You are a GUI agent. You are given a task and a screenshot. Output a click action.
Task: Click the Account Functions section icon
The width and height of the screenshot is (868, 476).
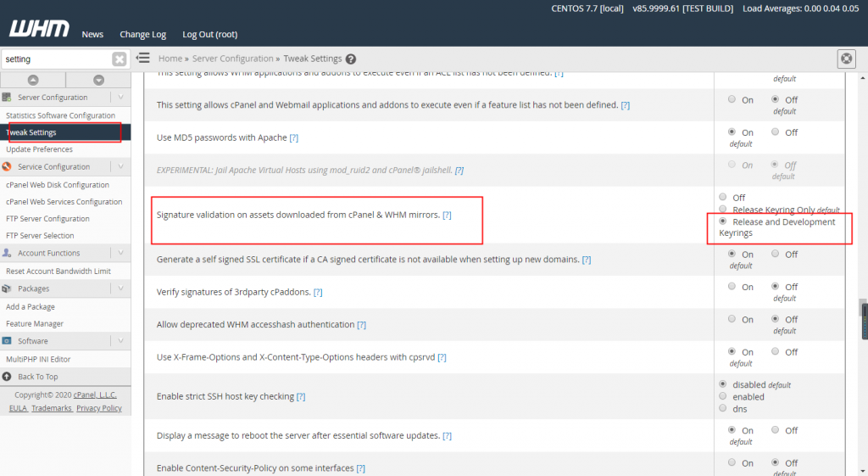click(x=7, y=253)
